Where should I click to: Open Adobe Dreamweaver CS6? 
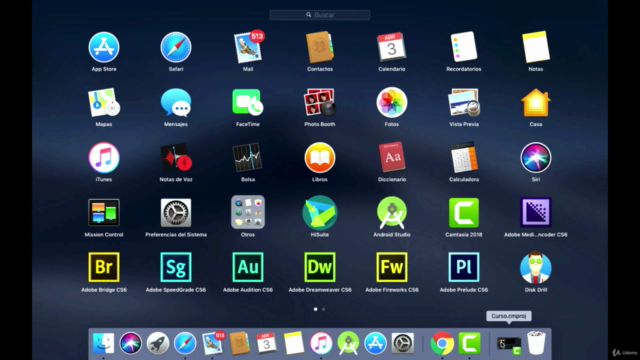(320, 267)
